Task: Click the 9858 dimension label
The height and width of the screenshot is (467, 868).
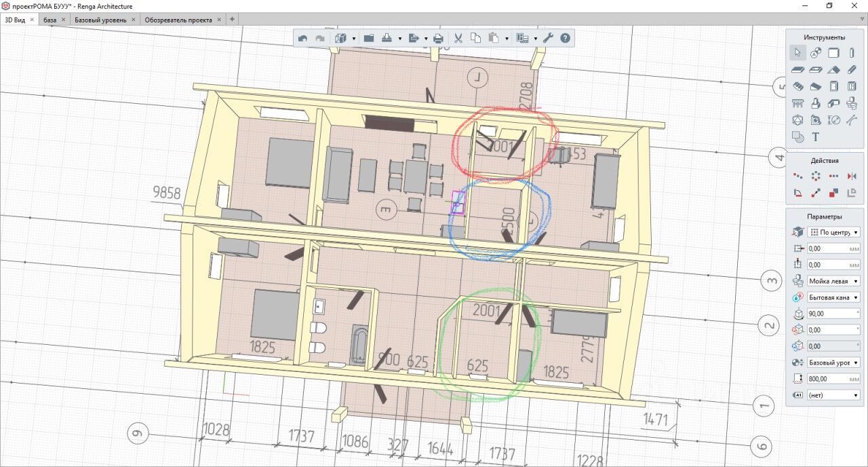Action: coord(167,193)
